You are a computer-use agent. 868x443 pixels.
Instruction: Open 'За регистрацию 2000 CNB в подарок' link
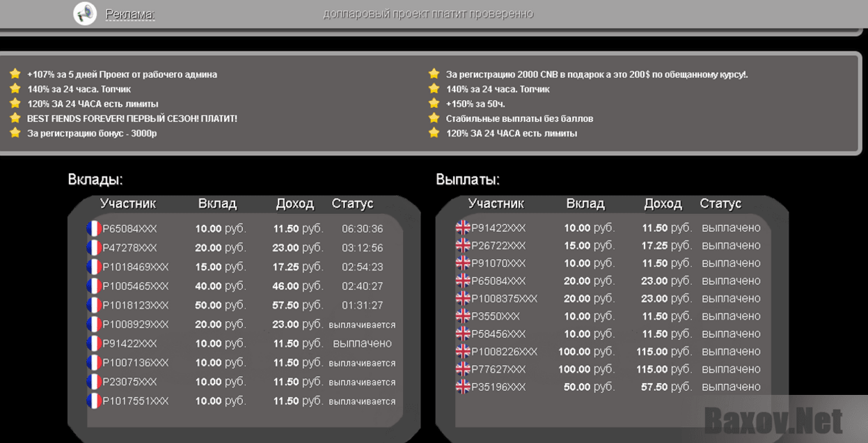click(597, 75)
